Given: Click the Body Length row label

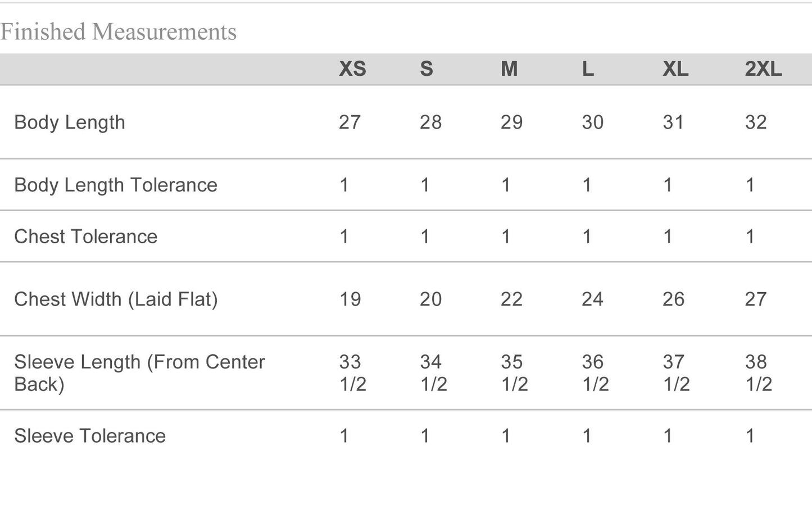Looking at the screenshot, I should (70, 122).
